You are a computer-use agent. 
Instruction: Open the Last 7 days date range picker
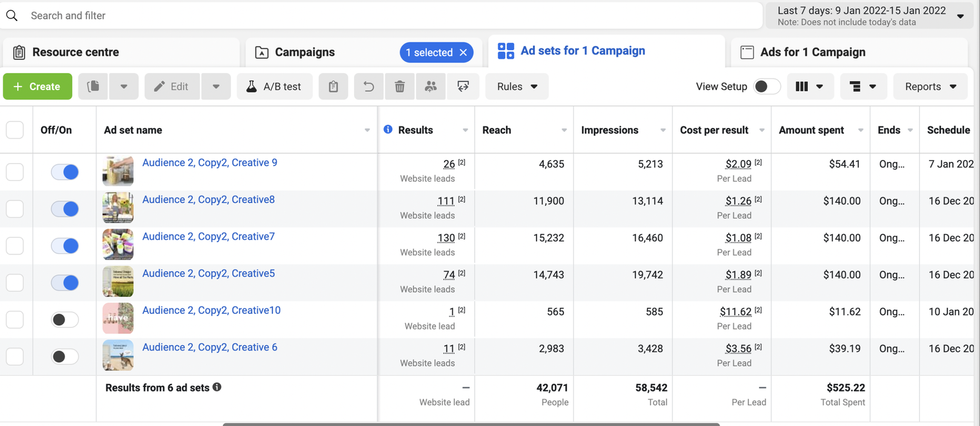pyautogui.click(x=869, y=16)
